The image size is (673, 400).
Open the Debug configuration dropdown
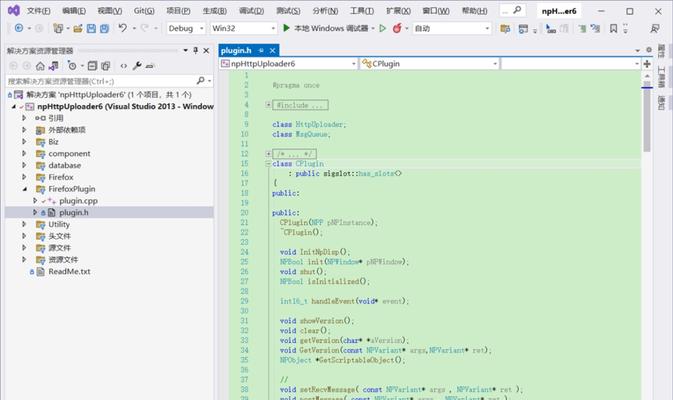click(x=186, y=28)
